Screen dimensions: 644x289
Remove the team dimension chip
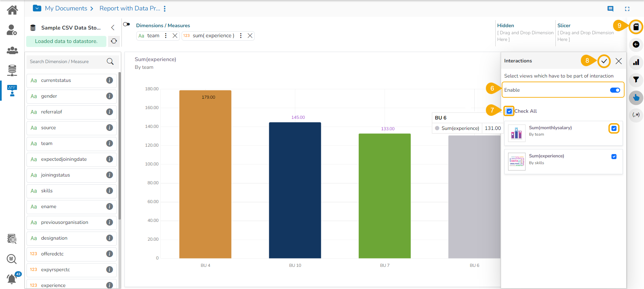click(x=175, y=36)
